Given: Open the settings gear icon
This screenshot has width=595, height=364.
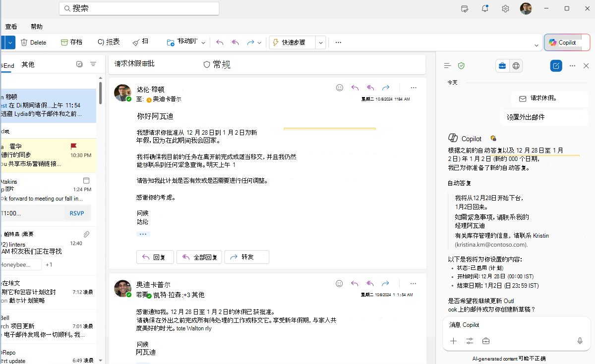Looking at the screenshot, I should point(505,8).
